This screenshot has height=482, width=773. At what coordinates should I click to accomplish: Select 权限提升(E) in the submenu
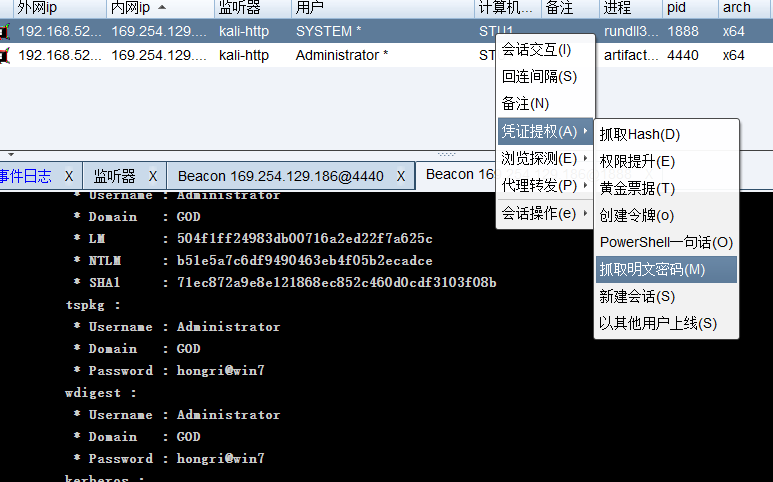tap(637, 161)
